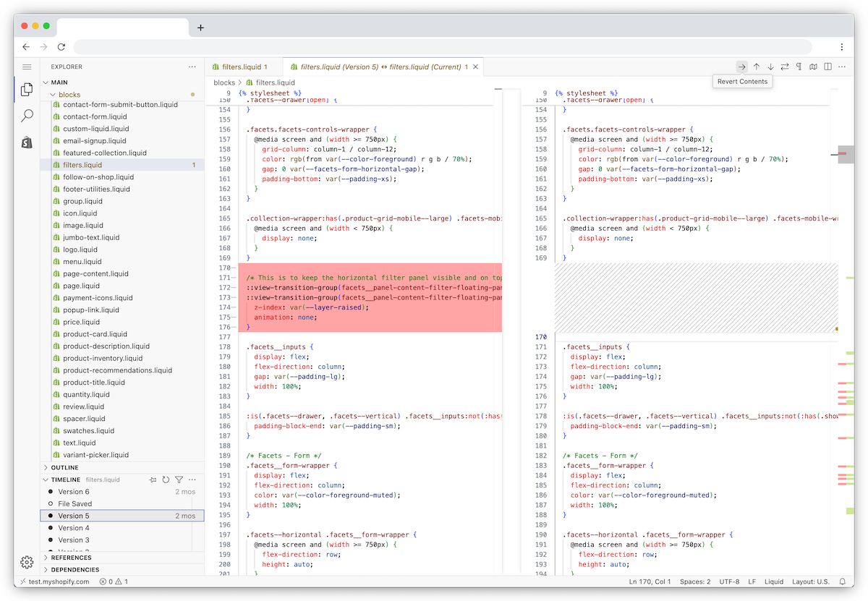Select File Saved timeline entry
This screenshot has height=601, width=868.
click(122, 503)
